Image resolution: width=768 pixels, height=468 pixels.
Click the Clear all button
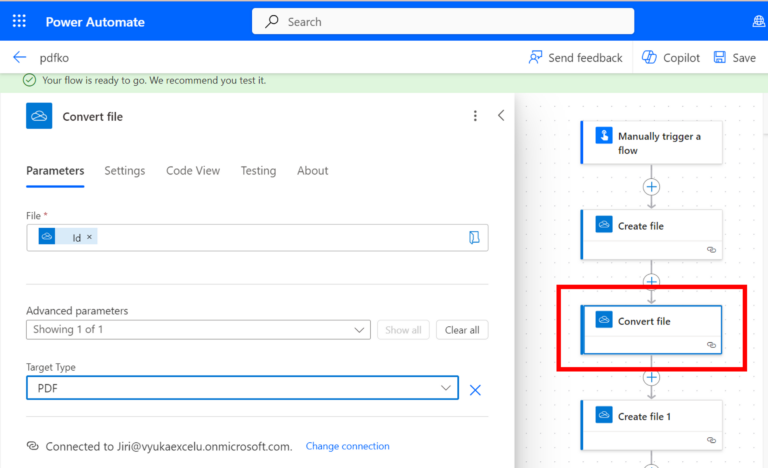coord(462,330)
